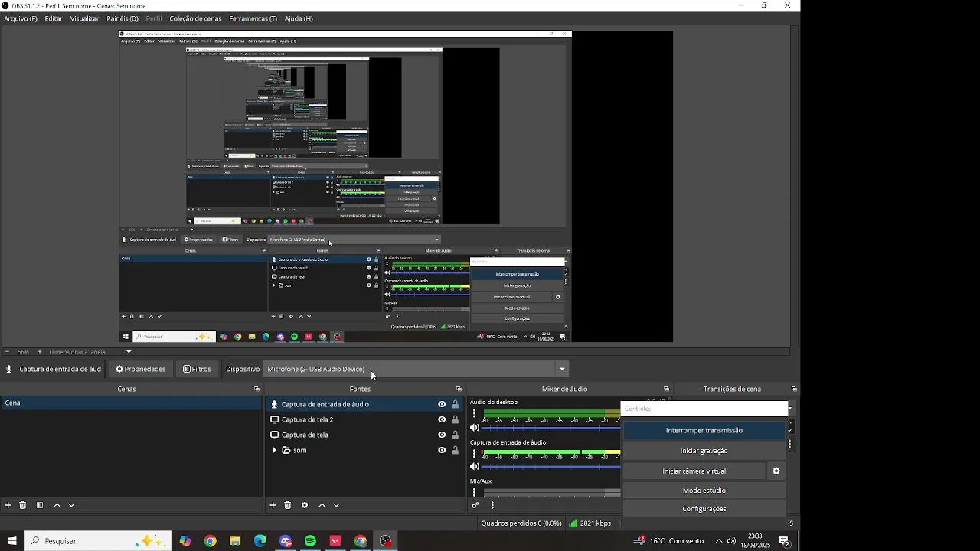Toggle lock on Captura de entrada de áudio
Screen dimensions: 980x551
coord(455,404)
